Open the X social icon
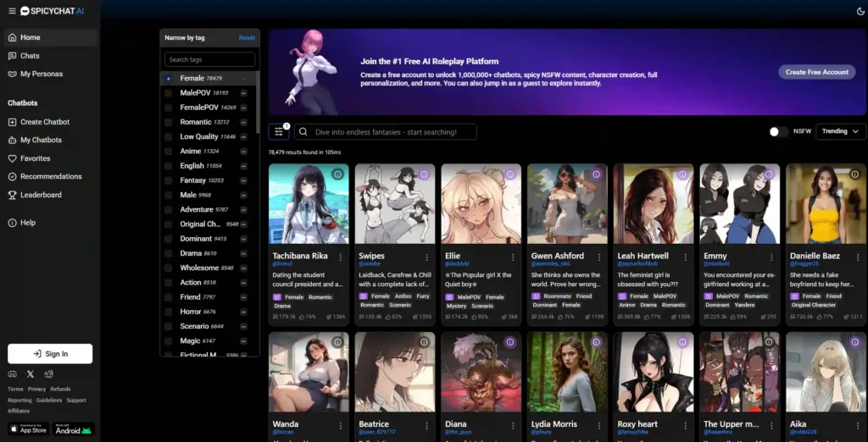This screenshot has width=868, height=442. [31, 373]
